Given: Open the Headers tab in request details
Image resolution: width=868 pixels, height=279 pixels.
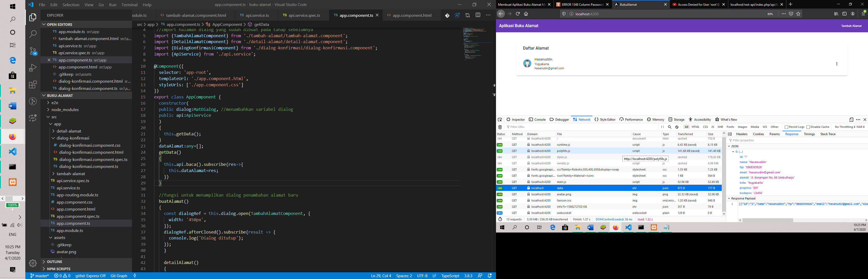Looking at the screenshot, I should point(741,134).
